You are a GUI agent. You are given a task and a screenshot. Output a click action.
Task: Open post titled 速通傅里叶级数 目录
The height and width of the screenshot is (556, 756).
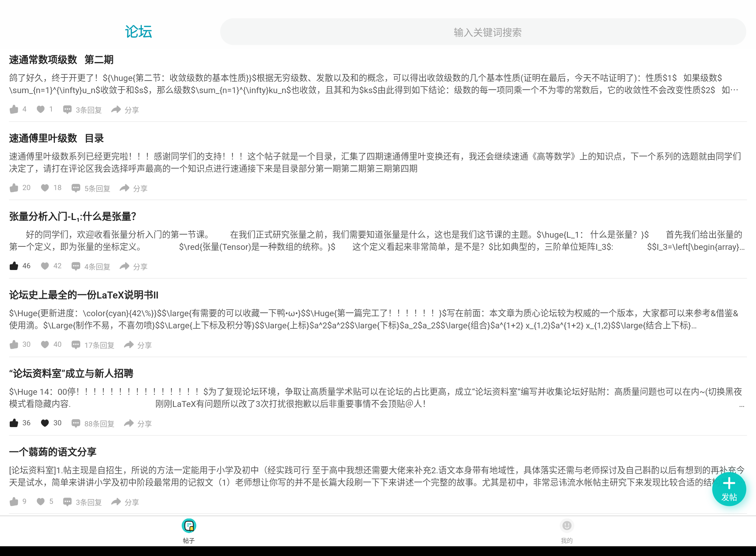point(56,138)
